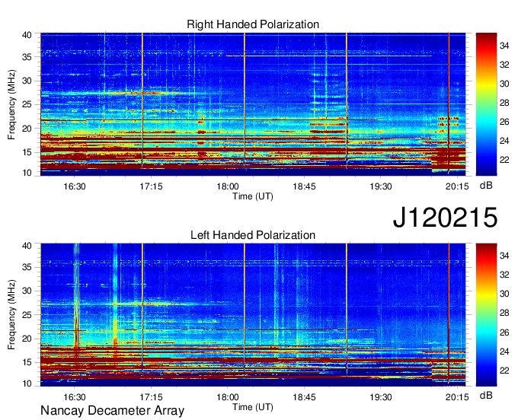Click the Left Handed Polarization spectrogram
Image resolution: width=518 pixels, height=420 pixels.
click(253, 315)
